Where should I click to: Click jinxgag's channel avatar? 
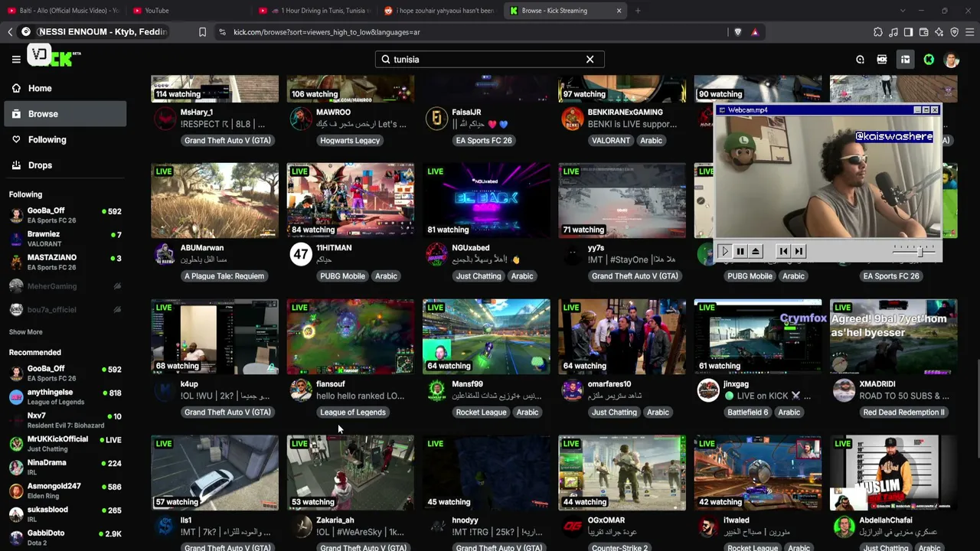[708, 390]
